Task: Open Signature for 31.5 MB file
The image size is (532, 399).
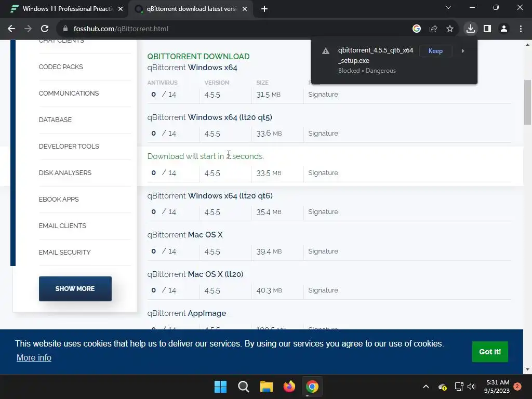Action: click(323, 95)
